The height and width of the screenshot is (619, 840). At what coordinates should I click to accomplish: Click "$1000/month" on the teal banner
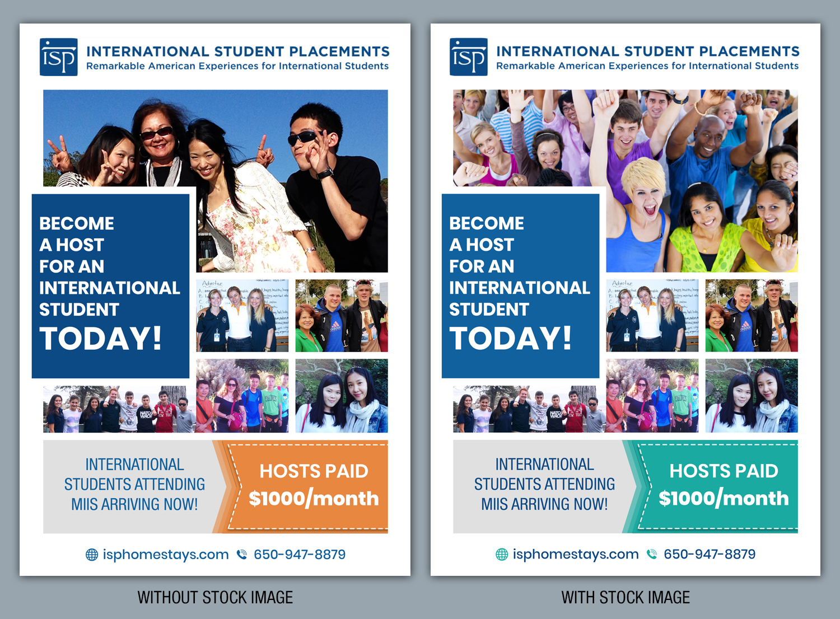click(x=724, y=498)
